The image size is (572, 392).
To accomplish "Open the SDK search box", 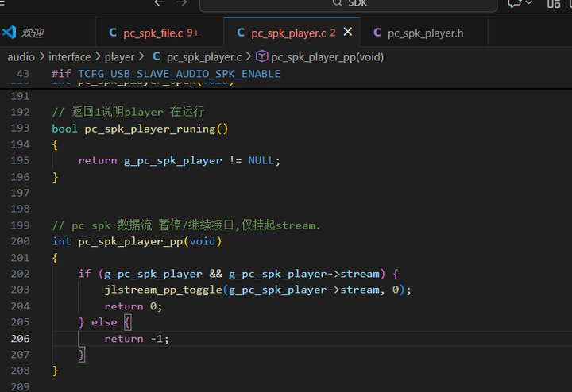I will coord(349,5).
